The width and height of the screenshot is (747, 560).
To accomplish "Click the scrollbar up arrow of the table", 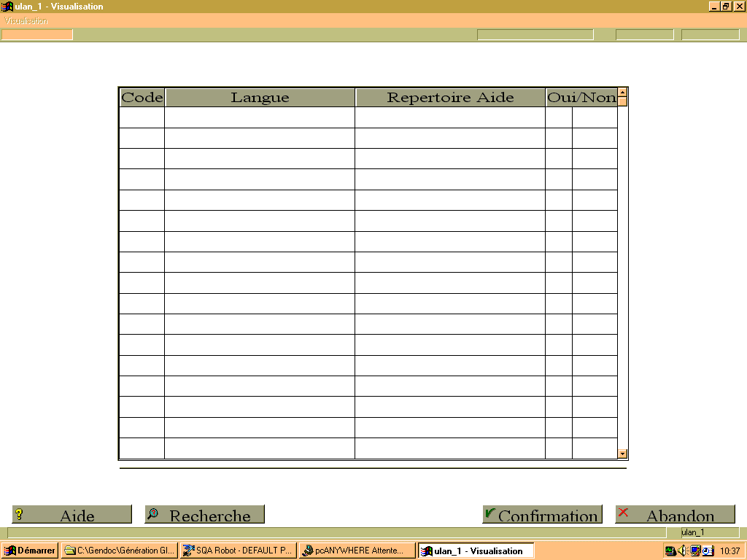I will 622,93.
